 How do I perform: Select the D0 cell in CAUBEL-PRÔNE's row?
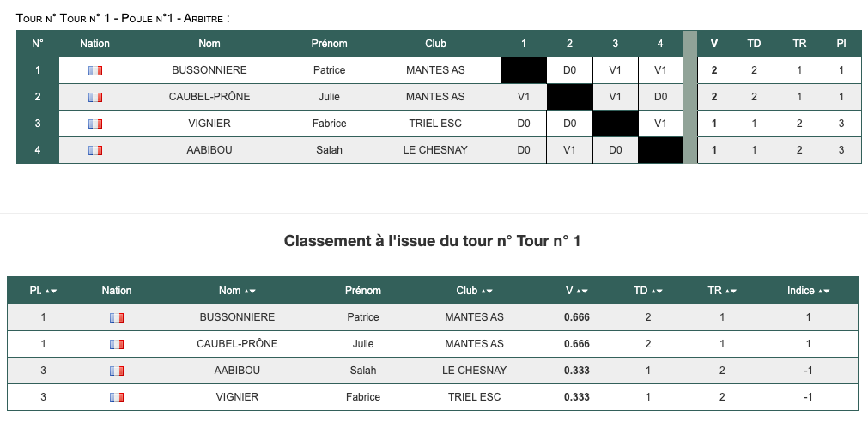660,97
